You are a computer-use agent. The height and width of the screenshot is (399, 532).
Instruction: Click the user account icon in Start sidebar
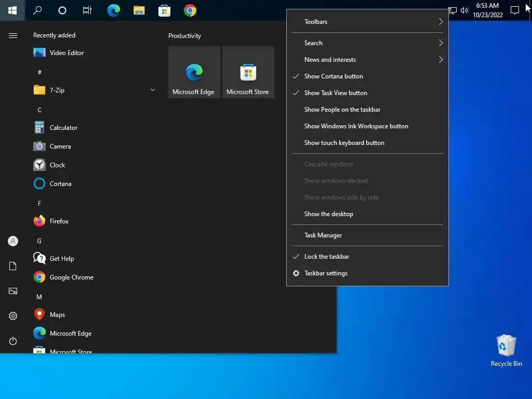click(x=13, y=241)
